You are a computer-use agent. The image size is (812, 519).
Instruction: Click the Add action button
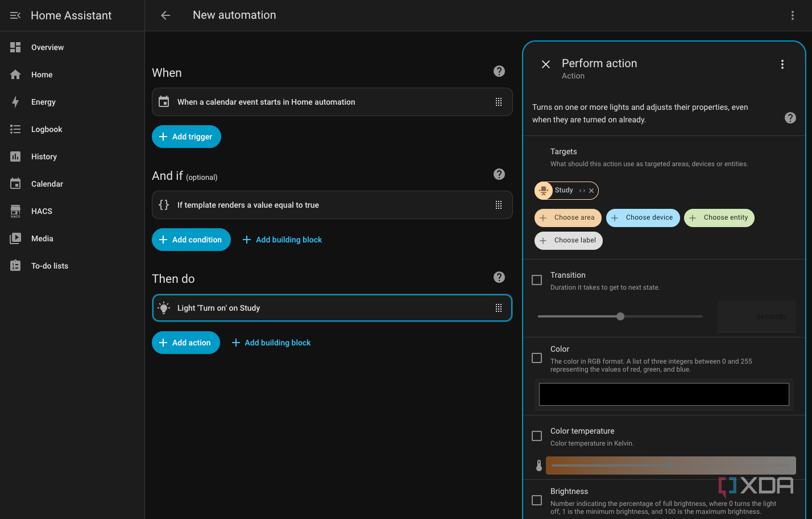tap(186, 343)
